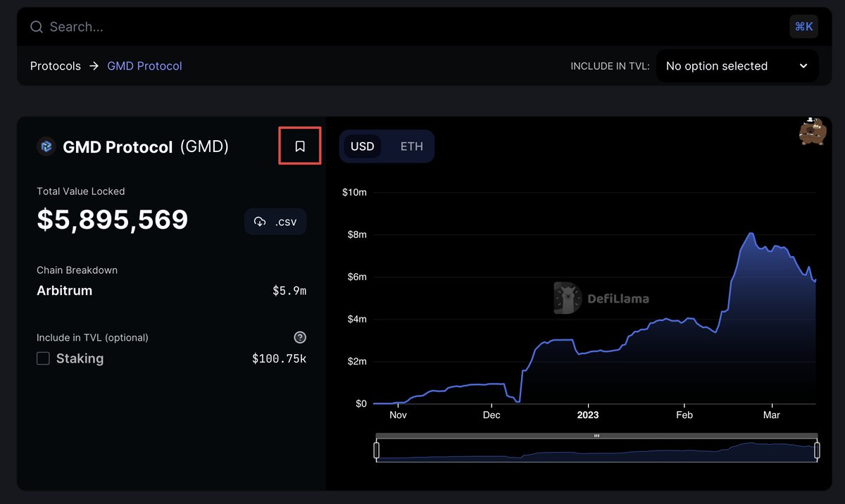Select the $5,895,569 TVL value

[113, 220]
